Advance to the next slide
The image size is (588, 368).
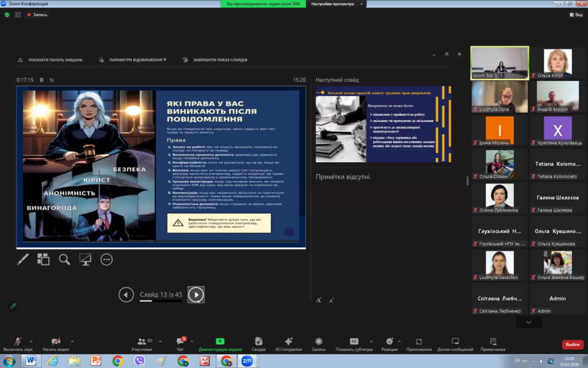click(x=196, y=295)
